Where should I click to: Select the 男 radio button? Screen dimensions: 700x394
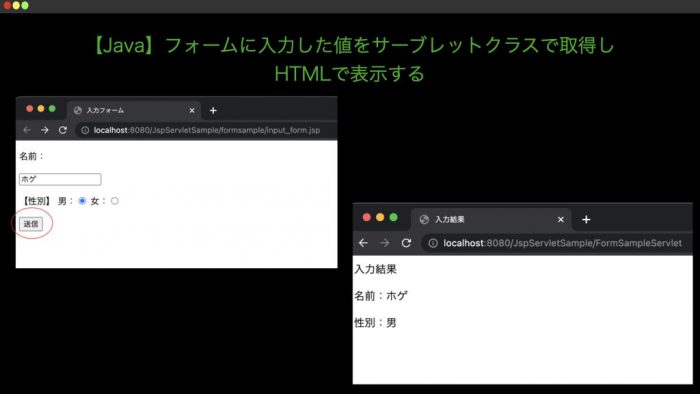coord(82,201)
